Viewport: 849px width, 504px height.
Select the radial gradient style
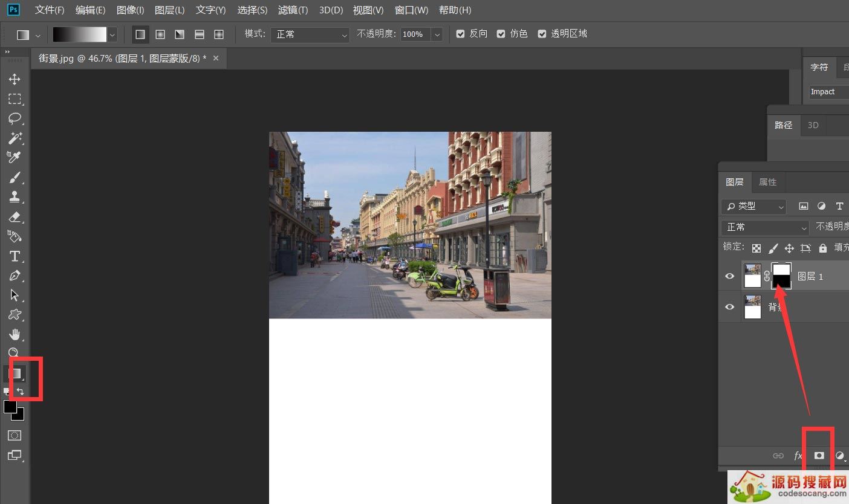(160, 34)
